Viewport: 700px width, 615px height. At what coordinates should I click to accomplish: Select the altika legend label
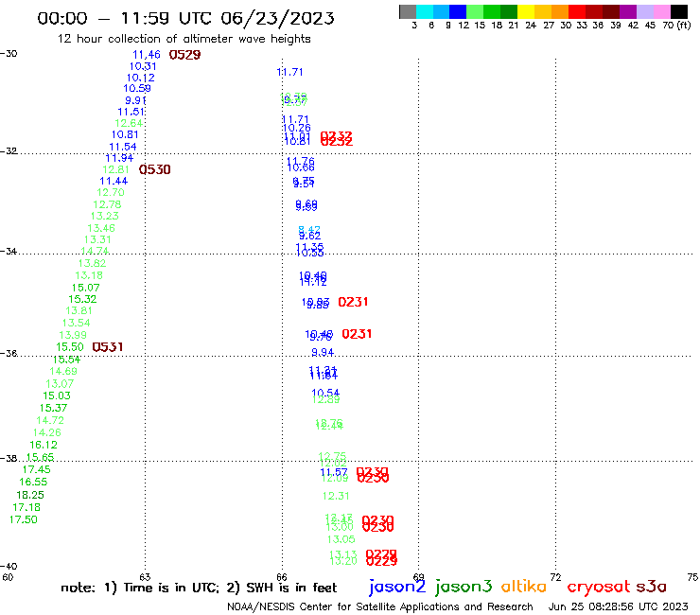pos(524,587)
